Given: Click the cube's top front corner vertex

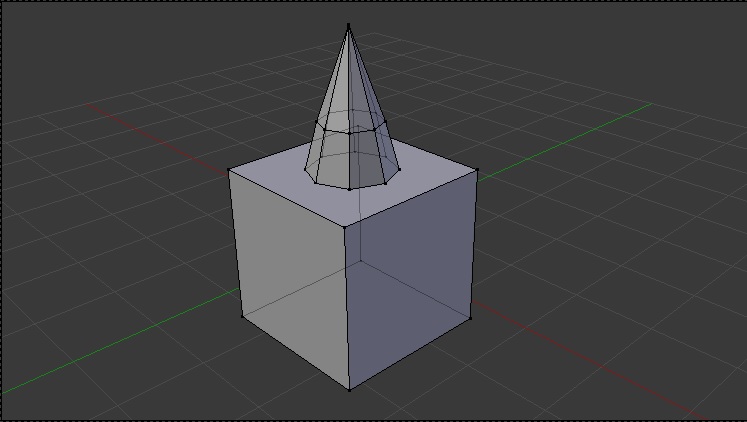Looking at the screenshot, I should click(346, 227).
